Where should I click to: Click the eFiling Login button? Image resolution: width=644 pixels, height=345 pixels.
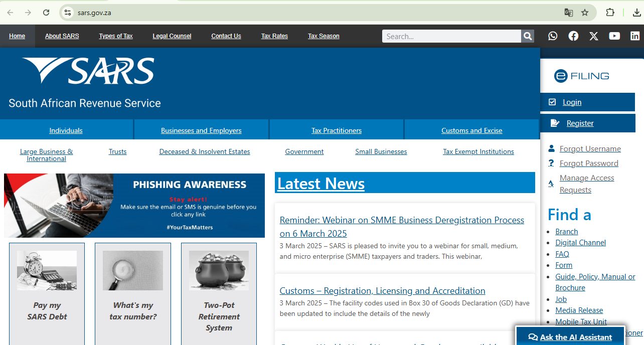click(587, 102)
